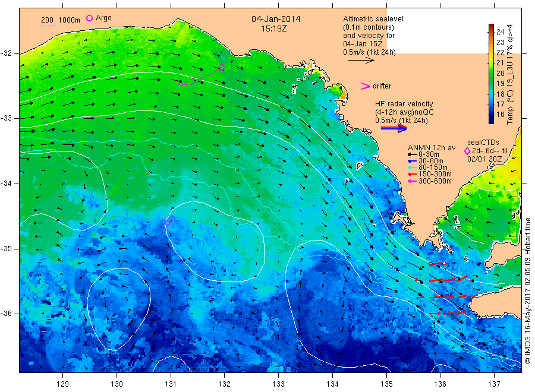This screenshot has height=392, width=535.
Task: Click the cyan 200m depth contour legend line
Action: click(x=49, y=26)
